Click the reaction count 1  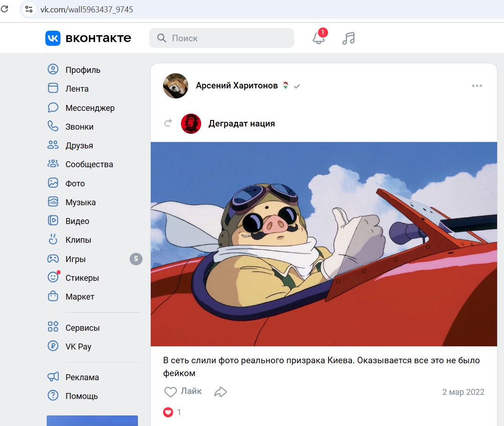click(x=179, y=412)
